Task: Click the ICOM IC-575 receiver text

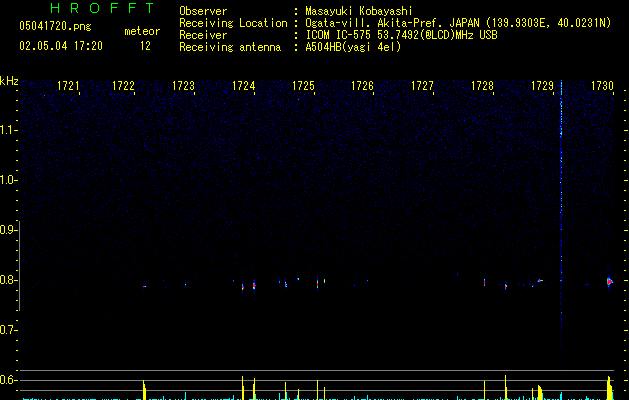Action: (401, 35)
